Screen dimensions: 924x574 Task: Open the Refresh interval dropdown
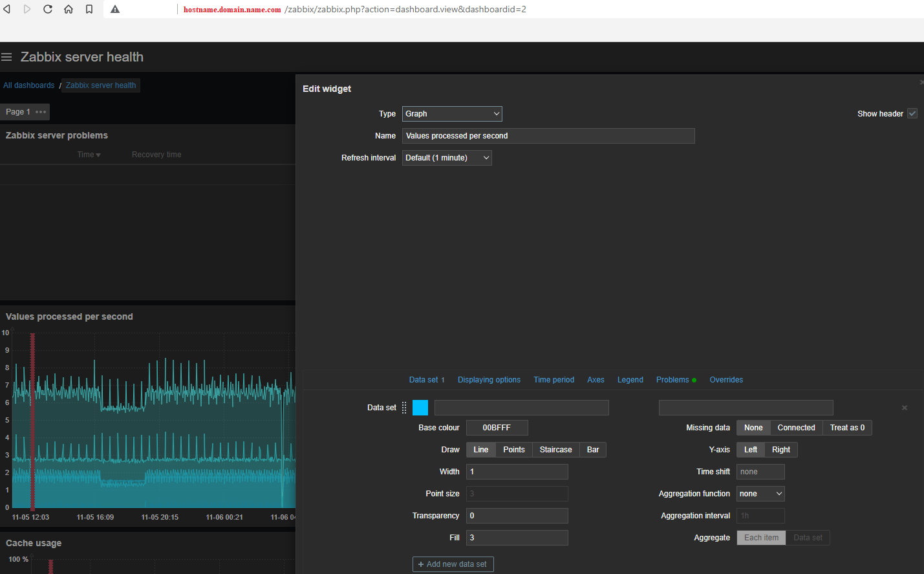(447, 157)
